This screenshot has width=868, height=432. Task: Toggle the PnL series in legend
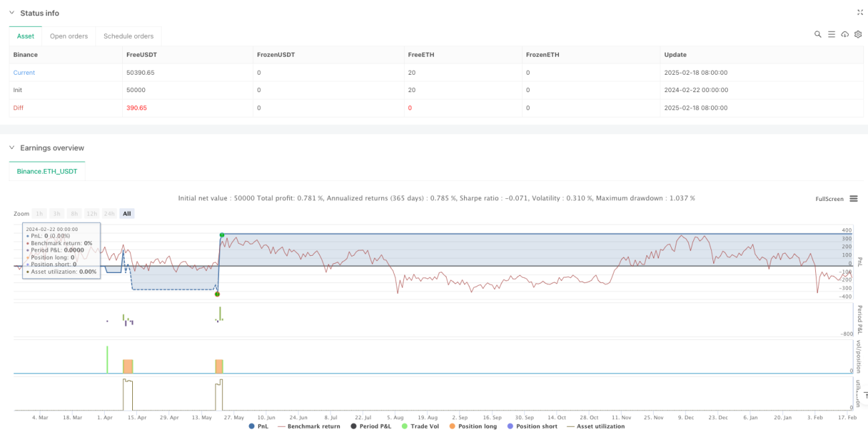[260, 426]
